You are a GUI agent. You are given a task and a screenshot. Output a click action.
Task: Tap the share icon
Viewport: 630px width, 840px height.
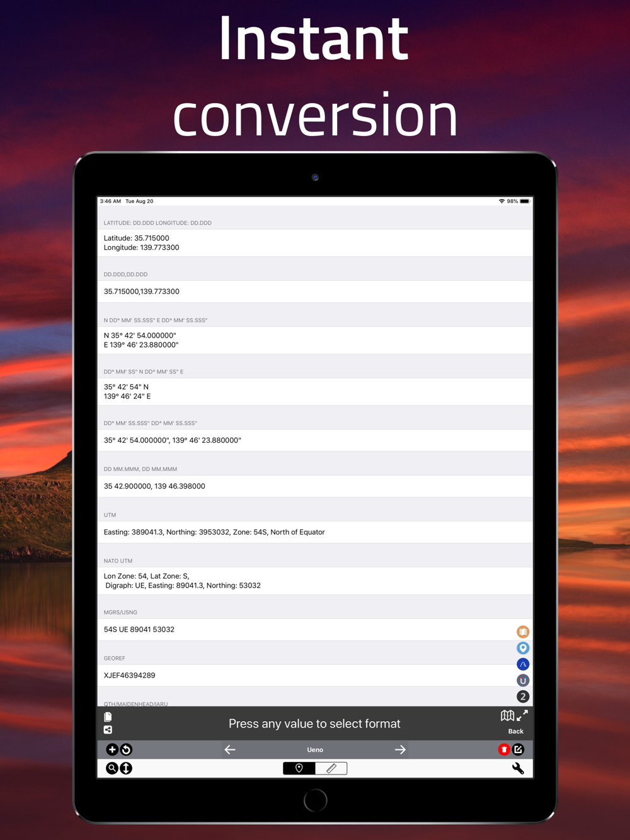tap(108, 730)
